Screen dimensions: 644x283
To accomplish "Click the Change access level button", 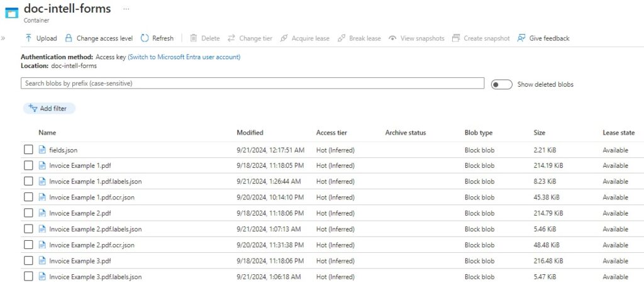I will [x=99, y=38].
